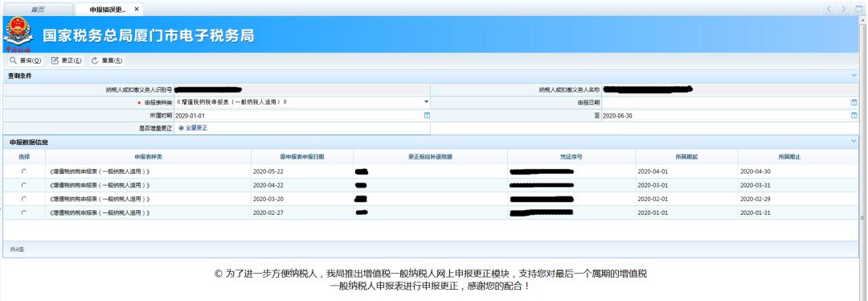Select row declared on 2020-02-27
This screenshot has width=868, height=301.
pos(23,212)
